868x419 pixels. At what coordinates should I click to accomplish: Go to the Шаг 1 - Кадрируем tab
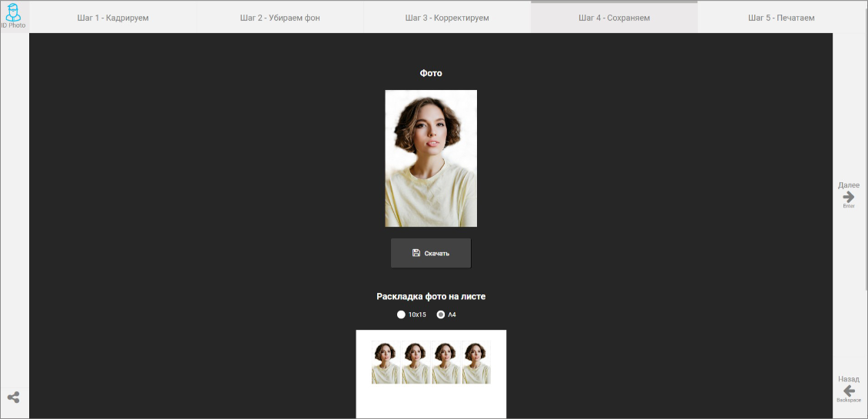[x=113, y=18]
